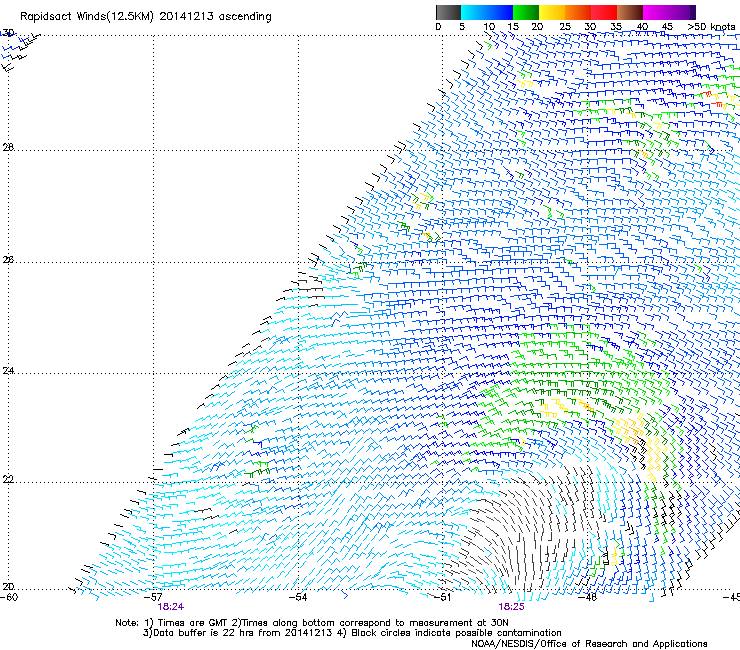The image size is (740, 650).
Task: Click the Rapidscat Winds title text
Action: [146, 17]
